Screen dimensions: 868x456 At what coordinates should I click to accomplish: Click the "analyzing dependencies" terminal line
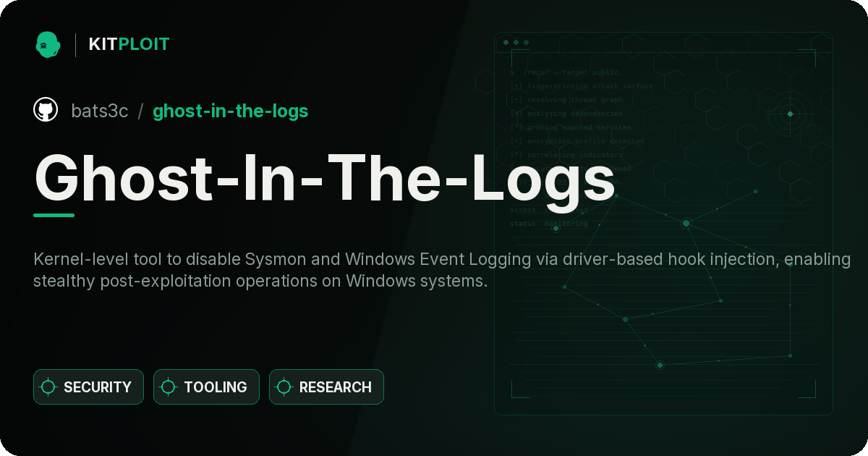pos(566,114)
